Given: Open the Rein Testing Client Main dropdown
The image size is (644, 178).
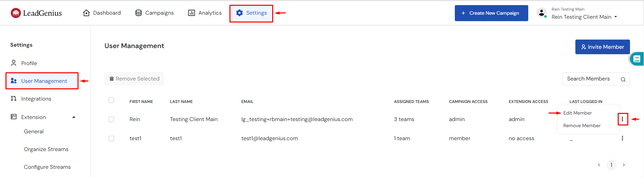Looking at the screenshot, I should [584, 17].
